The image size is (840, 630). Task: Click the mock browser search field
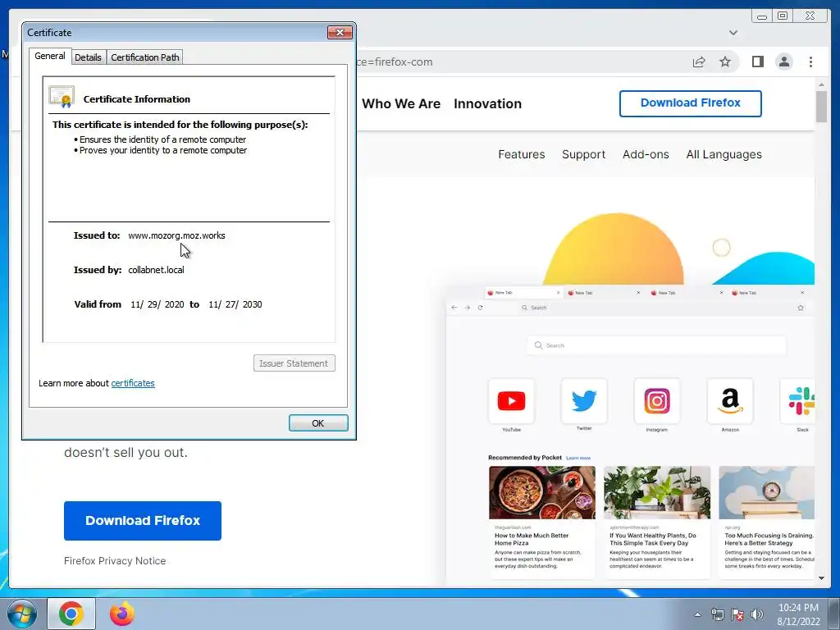[x=656, y=345]
